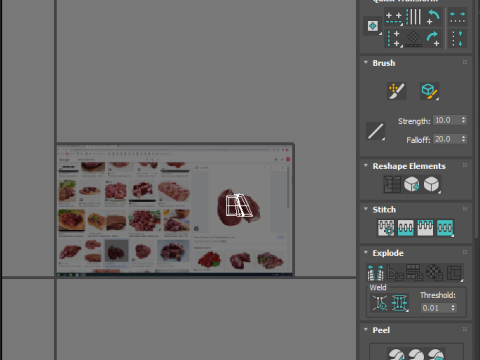Click Relax Until Flat icon
This screenshot has width=480, height=360.
pyautogui.click(x=412, y=184)
